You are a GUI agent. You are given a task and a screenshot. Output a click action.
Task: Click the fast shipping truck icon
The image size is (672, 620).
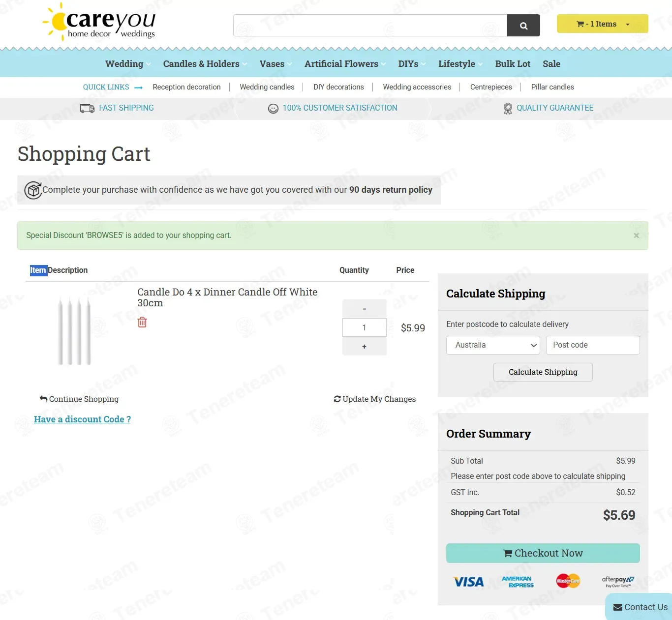[87, 109]
